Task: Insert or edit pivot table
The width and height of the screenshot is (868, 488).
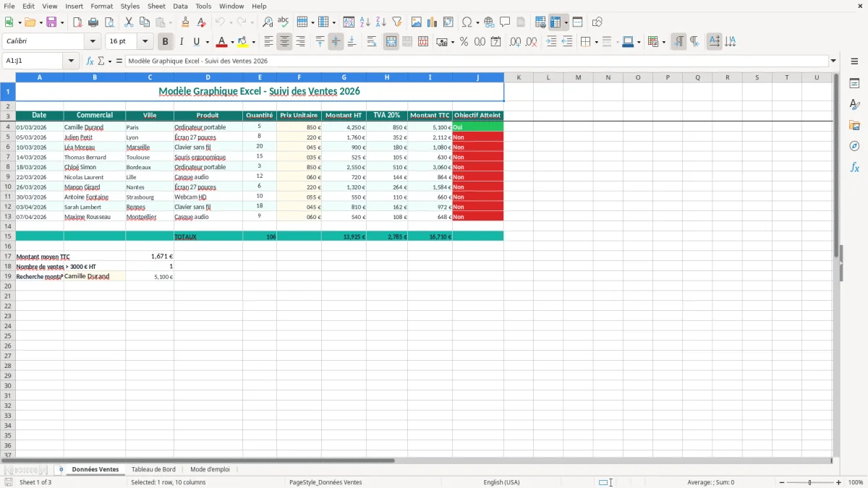Action: [448, 22]
